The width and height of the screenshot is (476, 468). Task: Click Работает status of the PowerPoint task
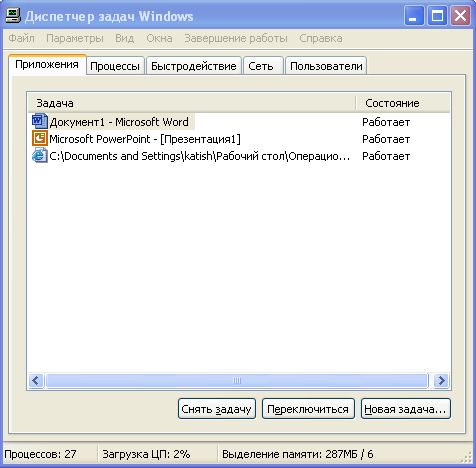386,139
